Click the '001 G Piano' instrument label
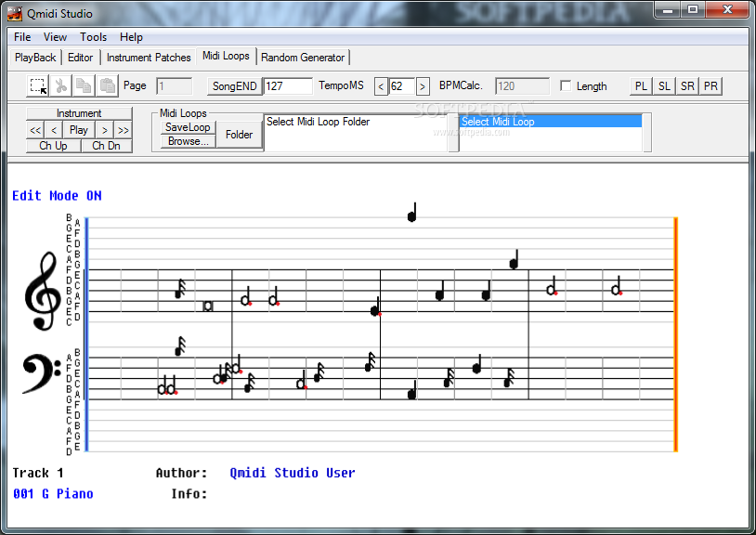Screen dimensions: 756x535 [53, 493]
